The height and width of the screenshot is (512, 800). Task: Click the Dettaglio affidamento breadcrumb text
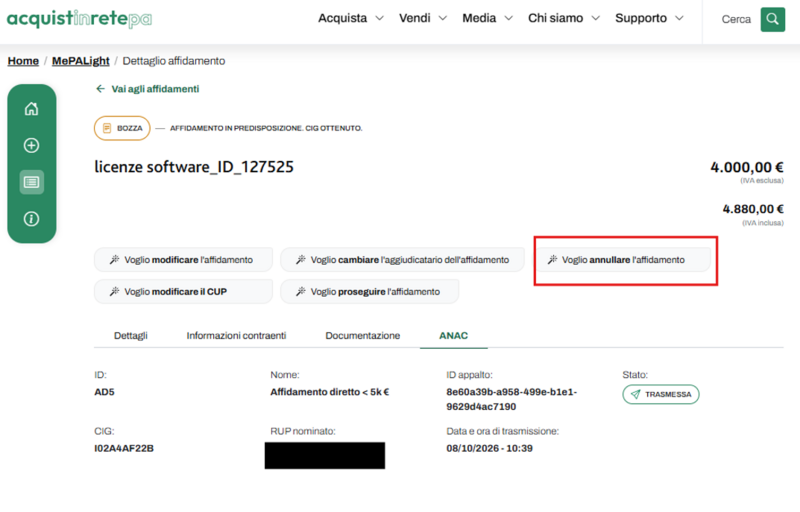(173, 61)
